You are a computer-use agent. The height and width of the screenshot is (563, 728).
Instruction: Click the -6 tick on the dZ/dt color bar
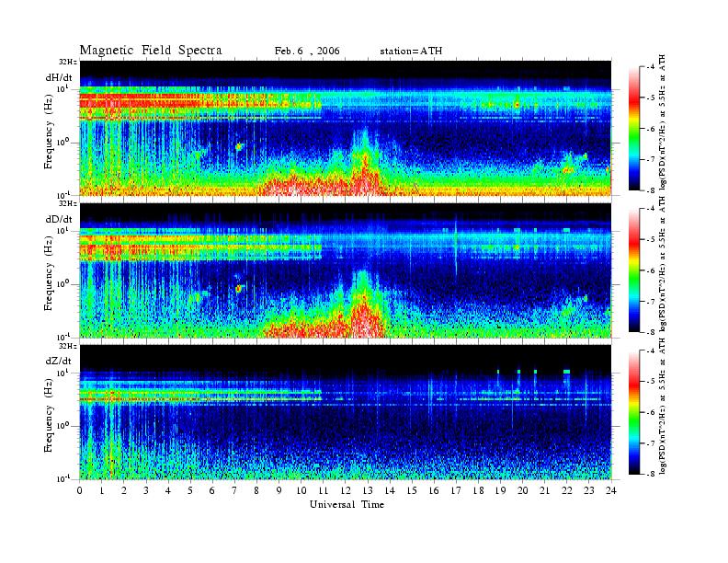click(651, 412)
